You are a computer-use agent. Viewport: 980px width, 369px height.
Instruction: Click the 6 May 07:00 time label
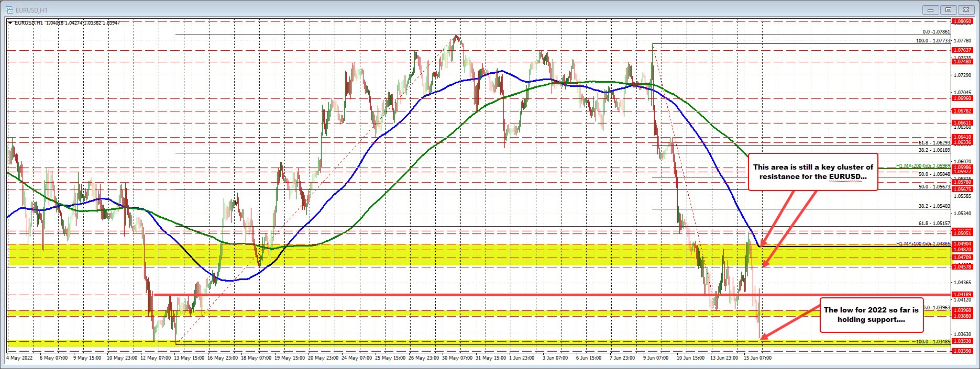pos(54,359)
